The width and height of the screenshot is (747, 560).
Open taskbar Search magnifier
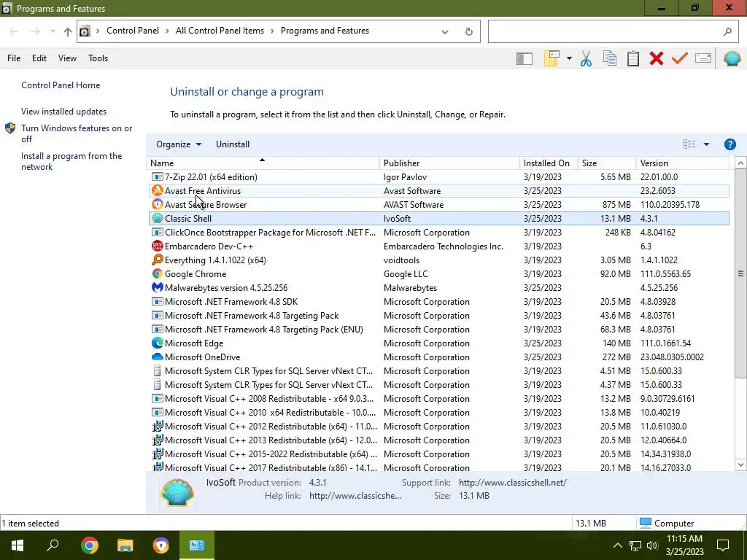point(53,545)
